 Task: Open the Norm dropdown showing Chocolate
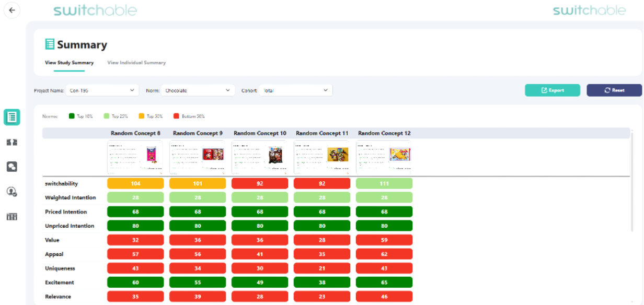[x=198, y=90]
